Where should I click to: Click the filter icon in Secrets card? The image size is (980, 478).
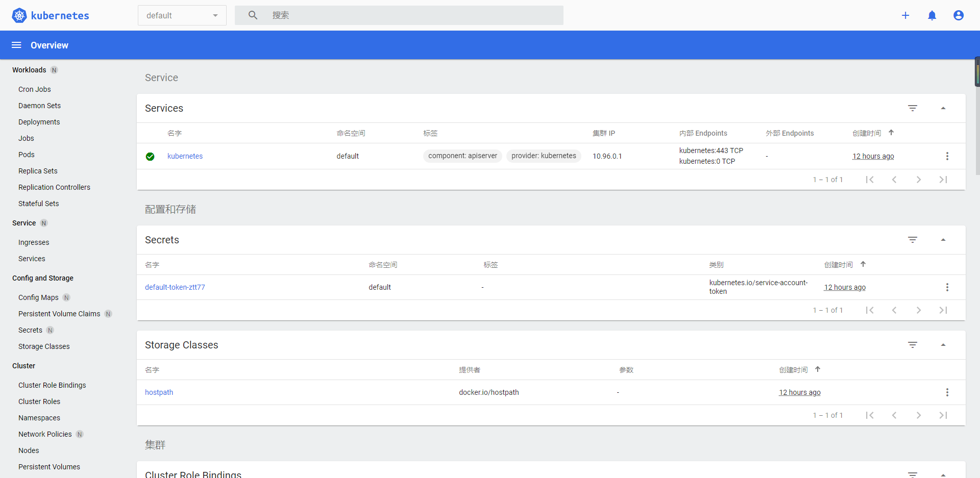pyautogui.click(x=913, y=240)
